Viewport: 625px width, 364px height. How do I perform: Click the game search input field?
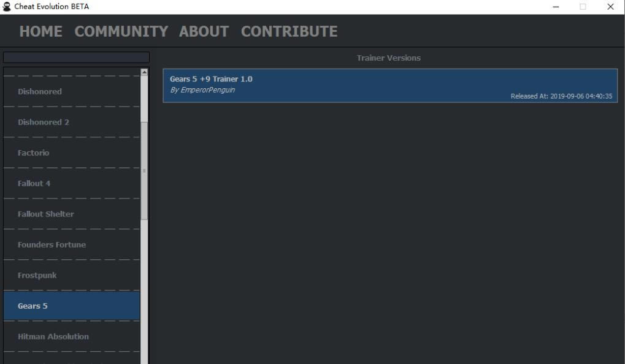click(x=76, y=57)
